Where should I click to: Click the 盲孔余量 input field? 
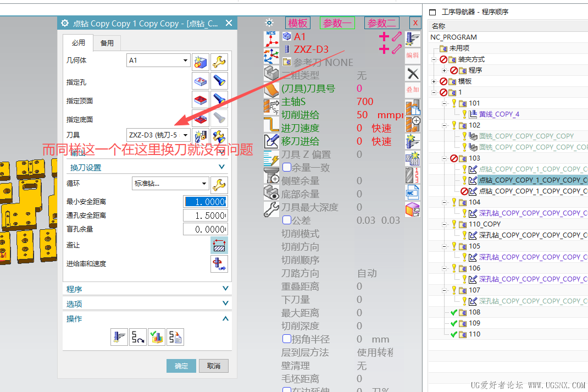[206, 229]
